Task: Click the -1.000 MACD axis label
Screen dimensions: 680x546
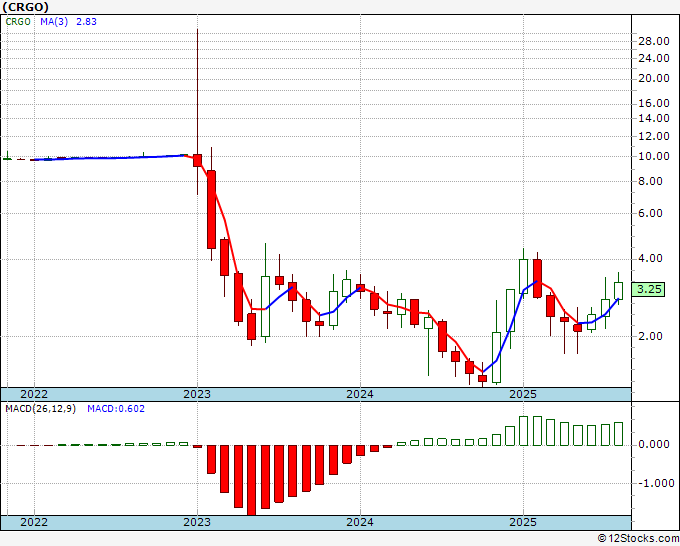Action: click(655, 484)
